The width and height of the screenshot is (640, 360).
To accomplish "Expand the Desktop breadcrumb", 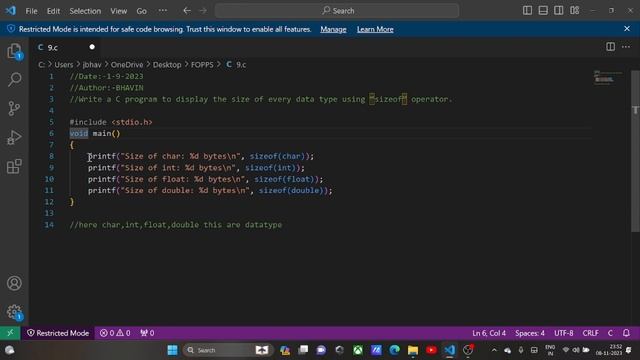I will pyautogui.click(x=167, y=64).
